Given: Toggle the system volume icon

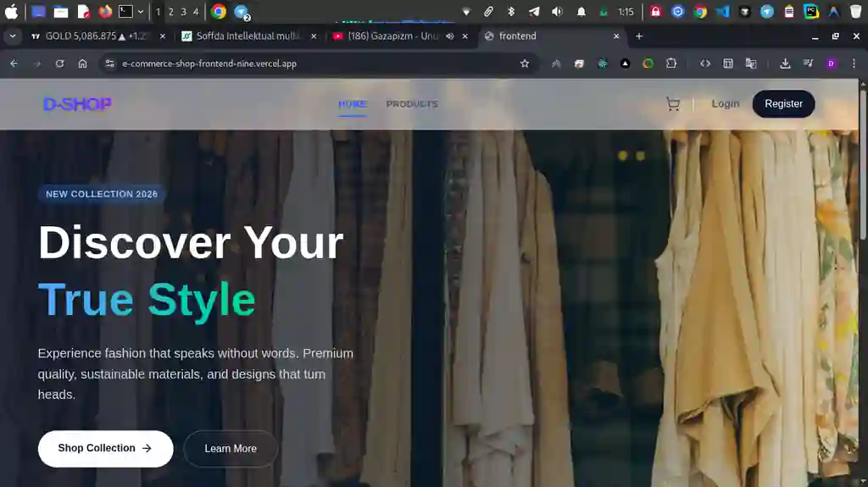Looking at the screenshot, I should [557, 12].
